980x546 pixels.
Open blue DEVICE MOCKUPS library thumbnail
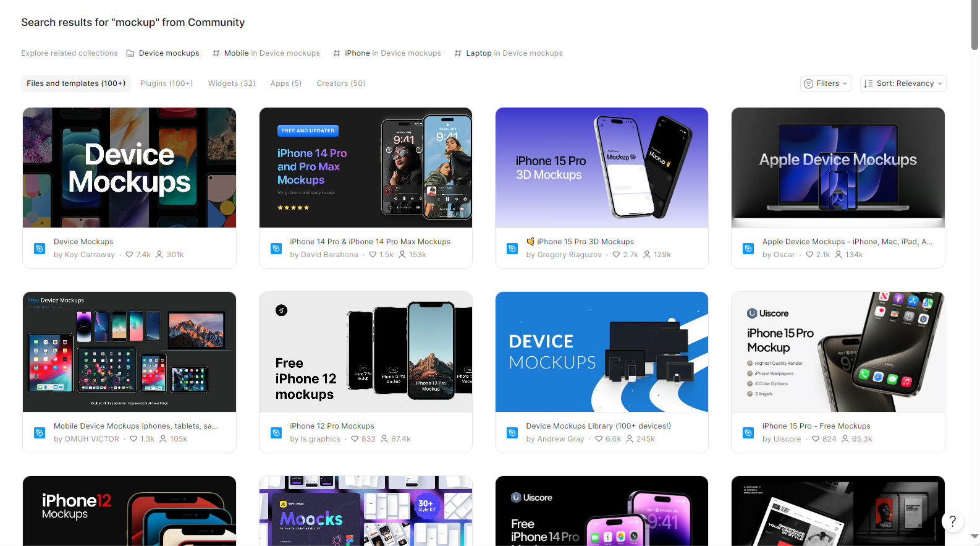pos(602,352)
